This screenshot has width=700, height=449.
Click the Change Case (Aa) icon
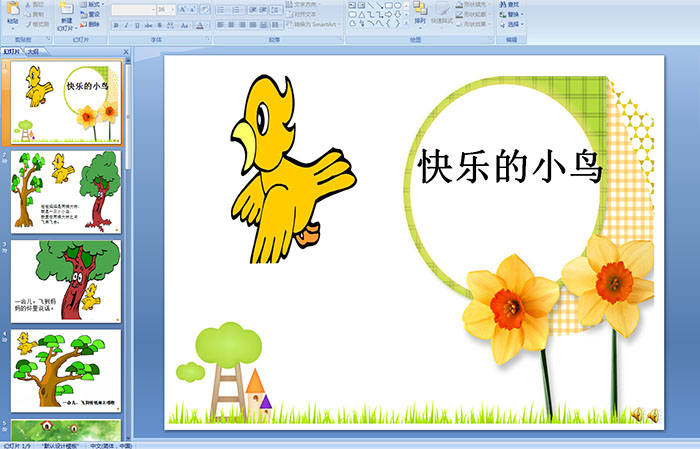click(184, 25)
